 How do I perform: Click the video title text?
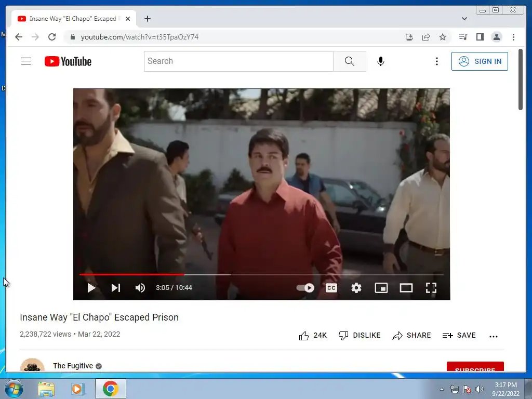coord(99,317)
